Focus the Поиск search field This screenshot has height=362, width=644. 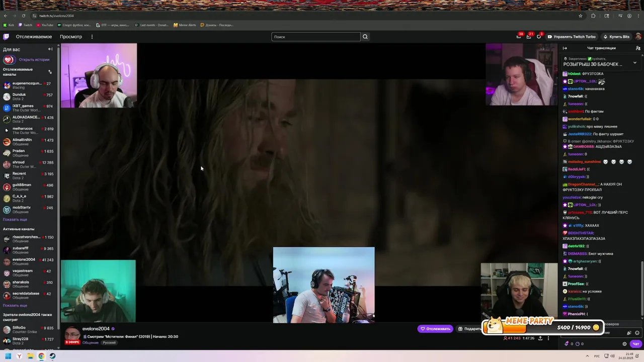pos(316,37)
